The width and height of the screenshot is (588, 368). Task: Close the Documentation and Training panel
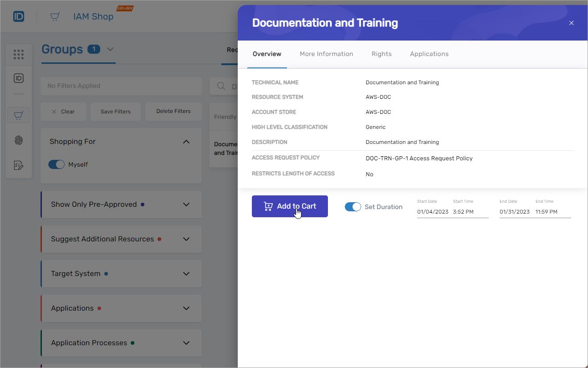572,23
